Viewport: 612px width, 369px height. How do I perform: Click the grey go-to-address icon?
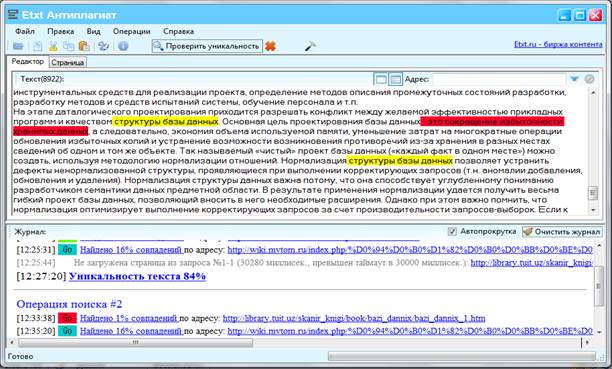point(589,79)
